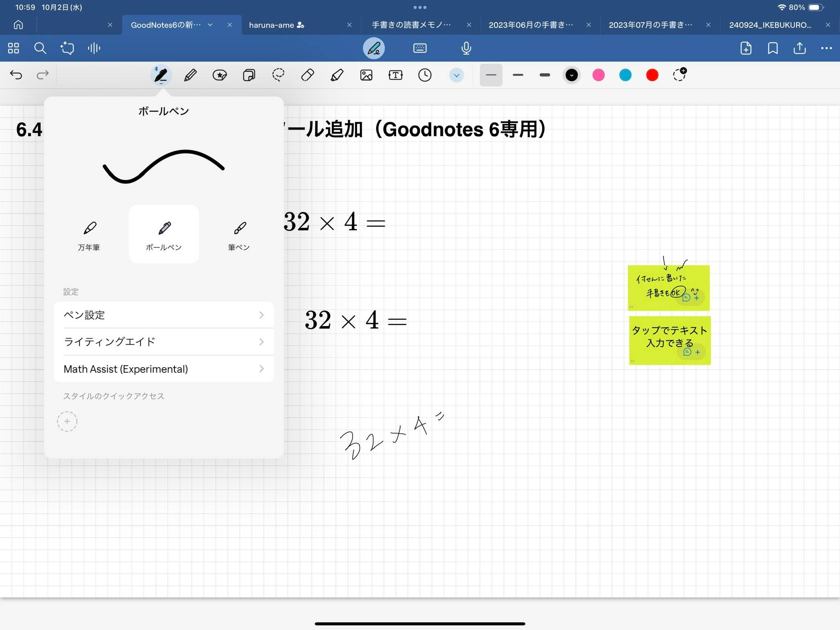Select the thickest stroke width
The image size is (840, 630).
coord(545,75)
